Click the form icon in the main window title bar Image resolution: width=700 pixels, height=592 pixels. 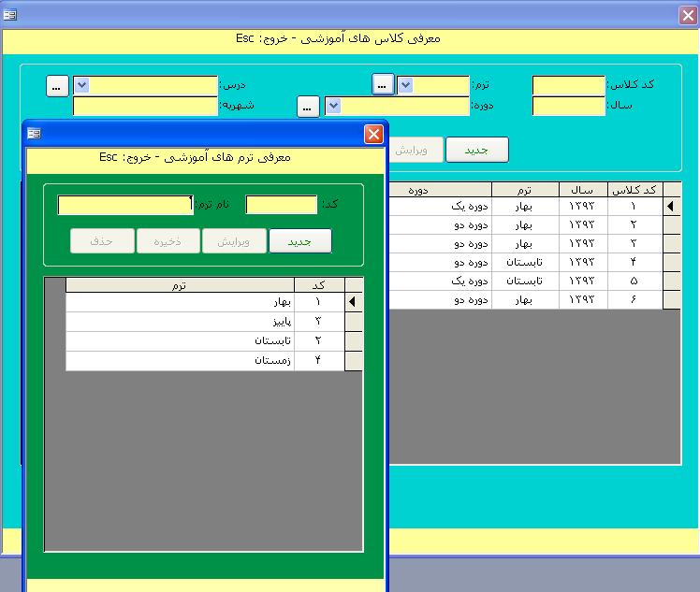click(9, 15)
